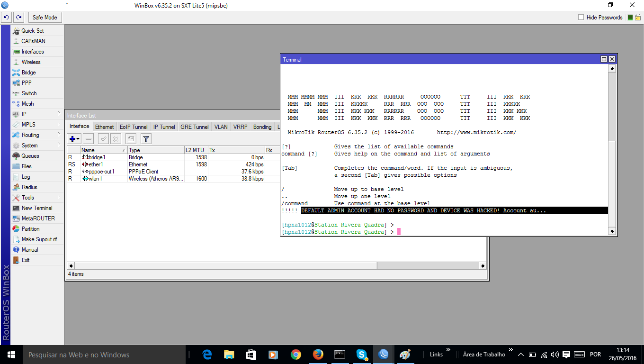Select the ether1 interface row
Screen dimensions: 644x364
coord(173,164)
